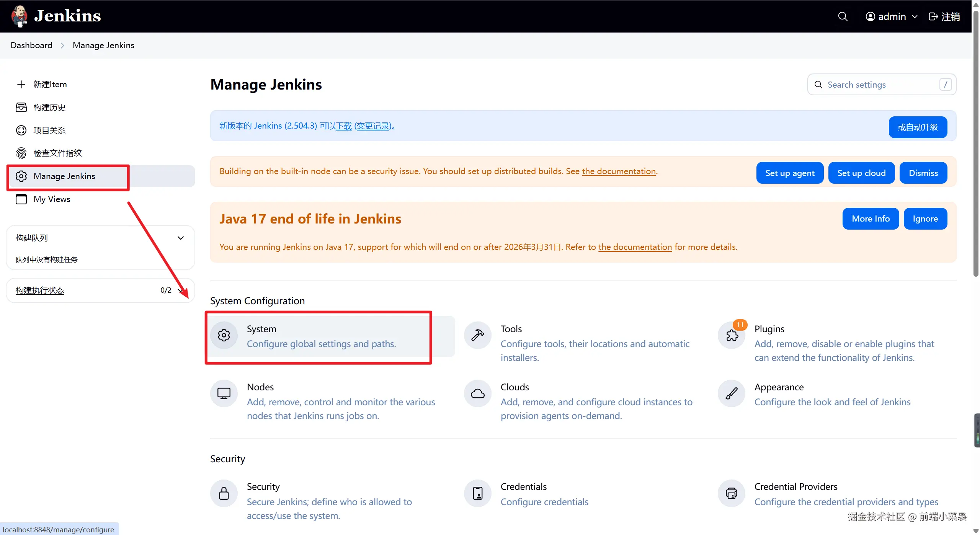Click the search magnifier icon in header
Viewport: 980px width, 535px height.
click(843, 16)
